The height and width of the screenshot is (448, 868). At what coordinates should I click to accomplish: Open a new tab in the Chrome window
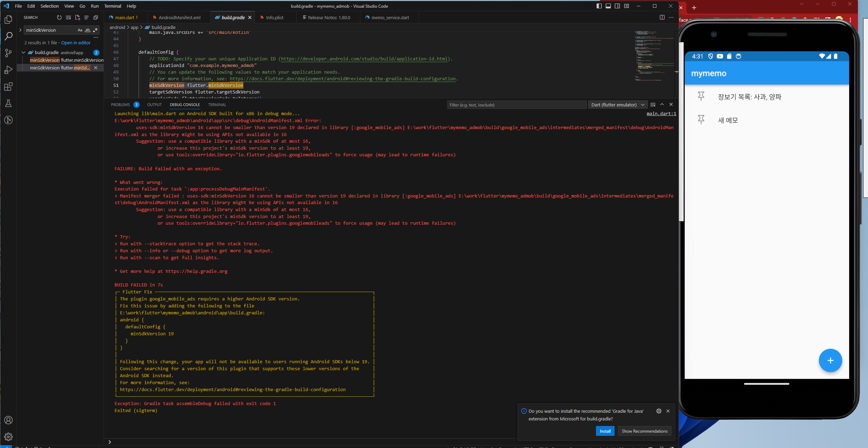click(x=694, y=8)
